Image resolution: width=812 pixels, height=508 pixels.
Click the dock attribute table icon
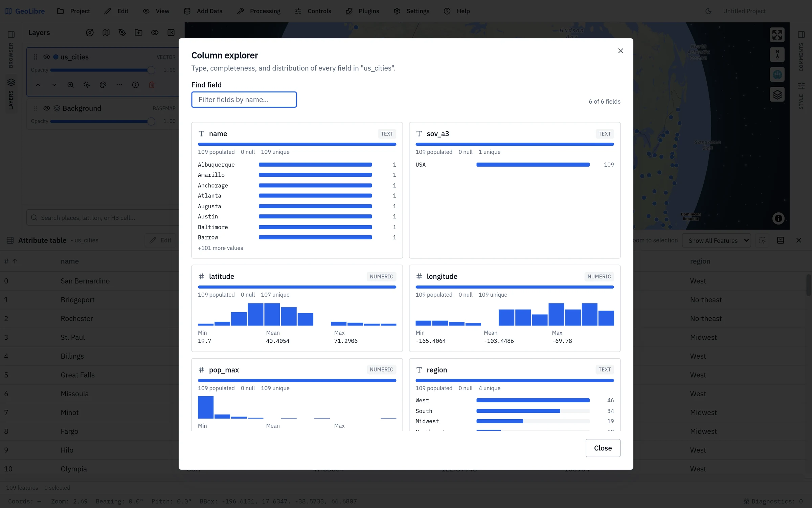tap(781, 240)
